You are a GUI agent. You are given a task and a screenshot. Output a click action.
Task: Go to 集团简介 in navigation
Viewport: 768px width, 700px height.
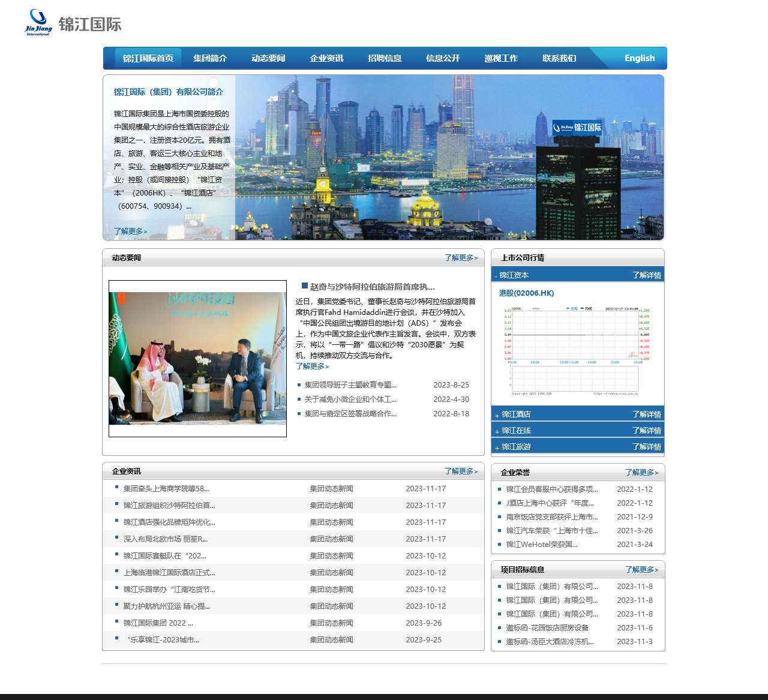click(x=210, y=58)
